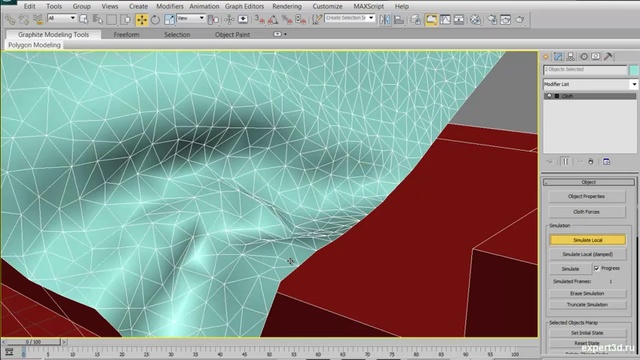
Task: Toggle 3D Snaps
Action: point(259,19)
